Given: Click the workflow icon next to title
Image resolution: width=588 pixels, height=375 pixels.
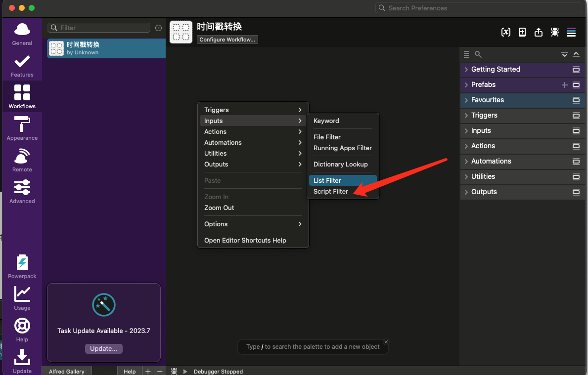Looking at the screenshot, I should (181, 32).
